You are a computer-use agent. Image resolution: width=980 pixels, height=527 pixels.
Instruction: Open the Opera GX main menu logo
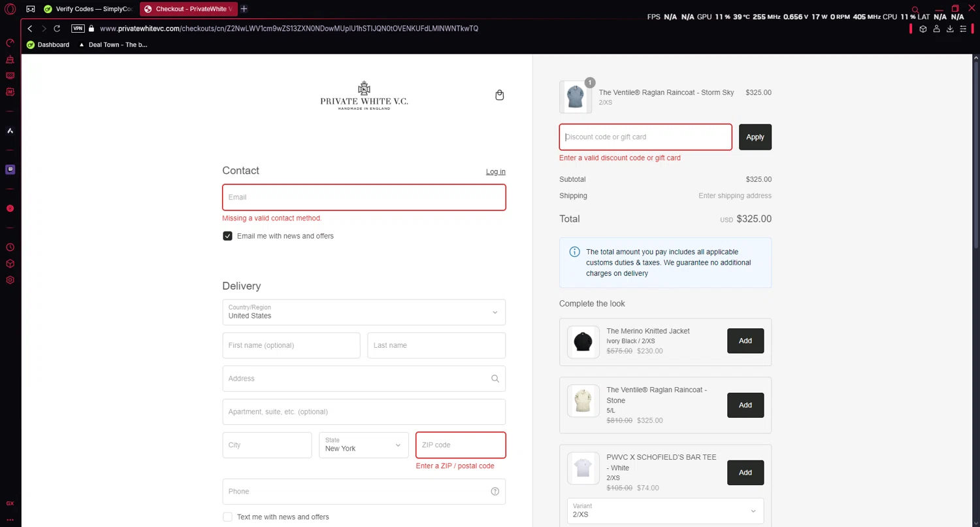[x=10, y=9]
